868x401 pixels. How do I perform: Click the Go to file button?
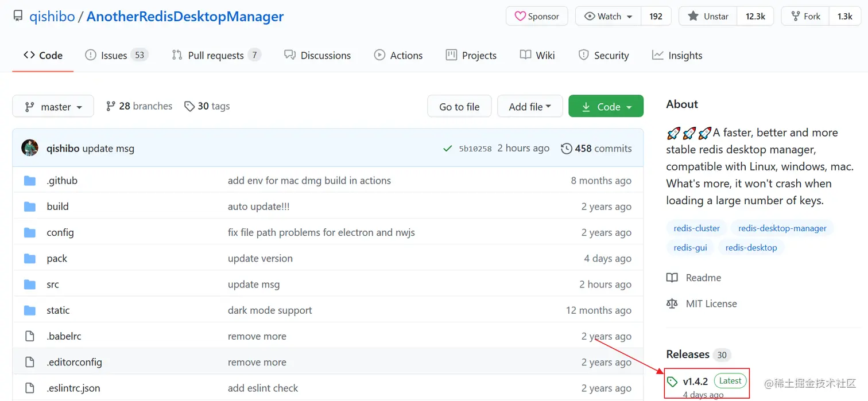(x=459, y=106)
